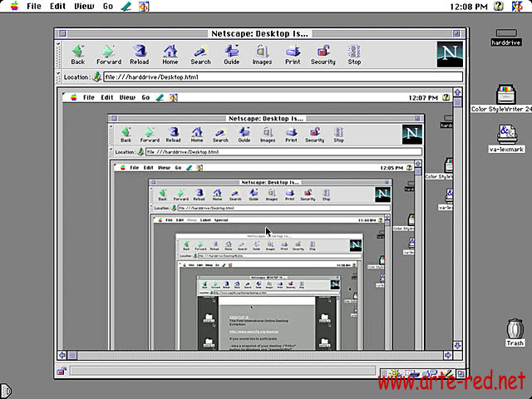The image size is (532, 399).
Task: Open the Security info icon
Action: tap(323, 53)
